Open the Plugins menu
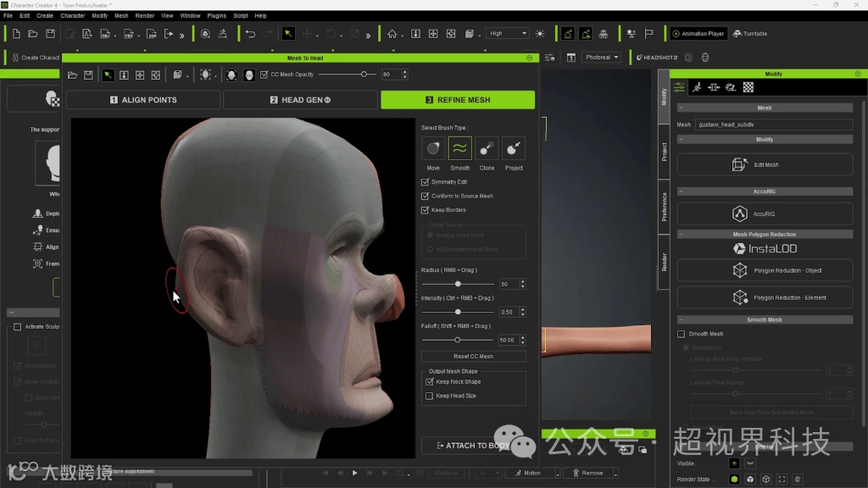The width and height of the screenshot is (868, 488). pos(216,15)
